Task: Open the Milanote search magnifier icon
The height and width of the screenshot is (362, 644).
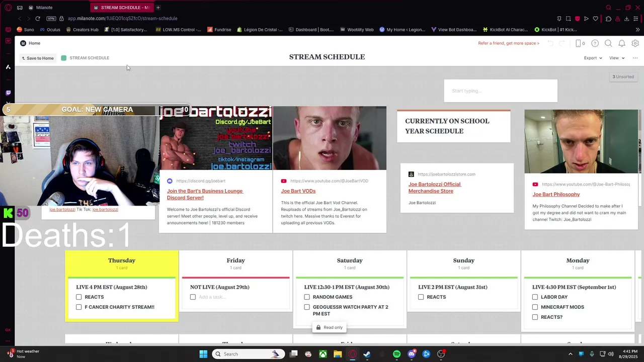Action: [x=608, y=43]
